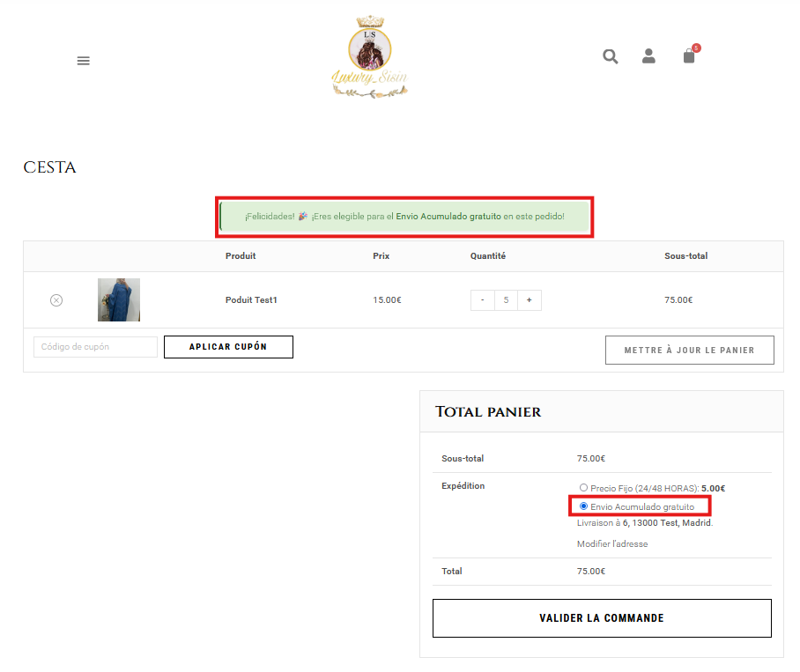The height and width of the screenshot is (672, 800).
Task: Open the shopping bag cart icon
Action: [689, 56]
